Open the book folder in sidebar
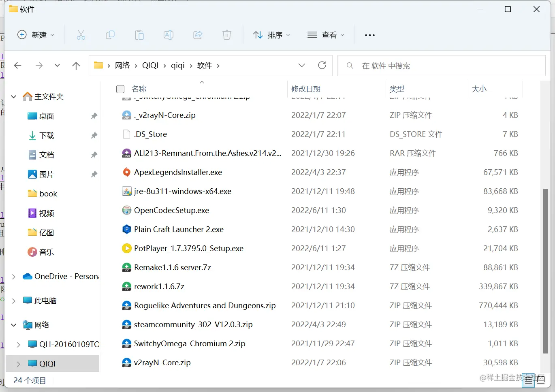 pyautogui.click(x=48, y=194)
